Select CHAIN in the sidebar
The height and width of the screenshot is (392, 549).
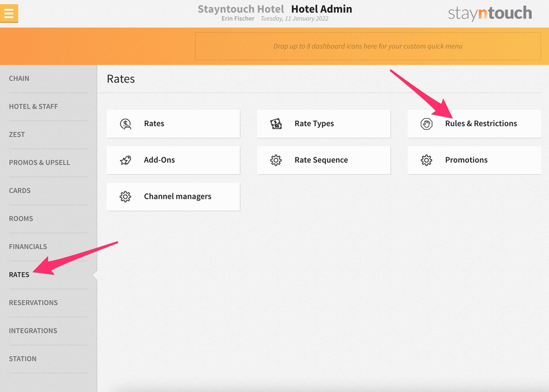[19, 78]
